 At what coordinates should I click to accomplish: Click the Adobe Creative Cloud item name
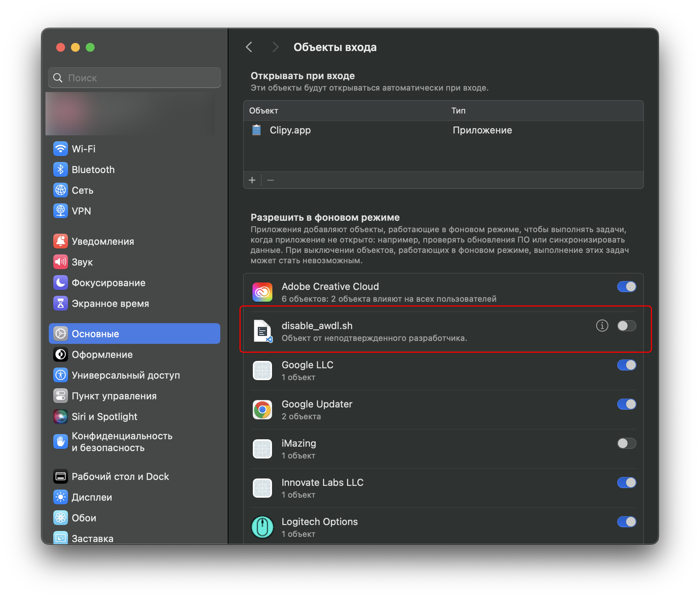330,287
